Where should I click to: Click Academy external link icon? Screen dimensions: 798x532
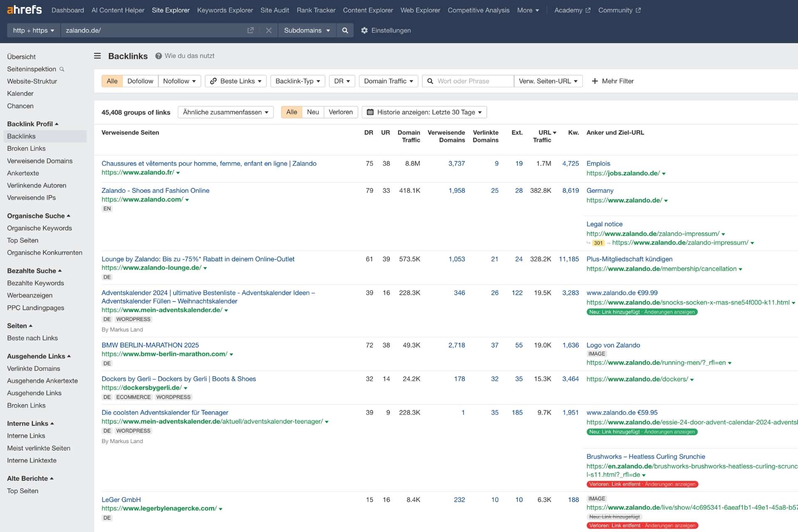[588, 10]
